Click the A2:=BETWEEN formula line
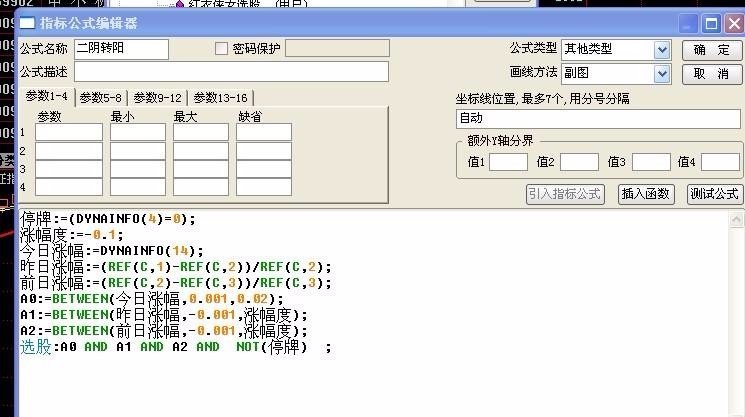745x417 pixels. pos(164,331)
